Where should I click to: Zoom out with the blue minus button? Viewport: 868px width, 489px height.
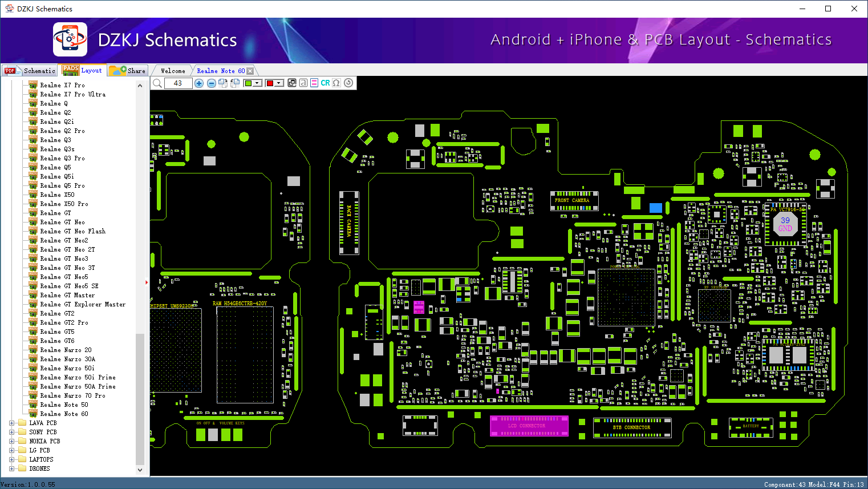[211, 83]
